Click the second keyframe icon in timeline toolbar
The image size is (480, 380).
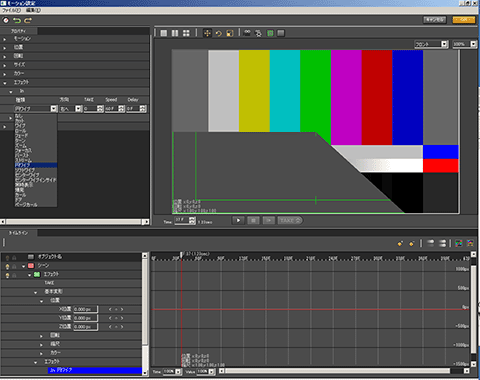click(411, 244)
